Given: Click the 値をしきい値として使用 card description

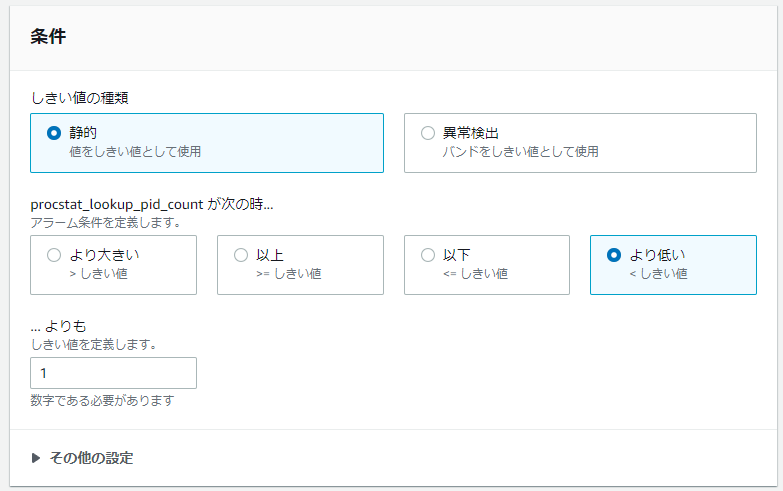Looking at the screenshot, I should [x=135, y=152].
